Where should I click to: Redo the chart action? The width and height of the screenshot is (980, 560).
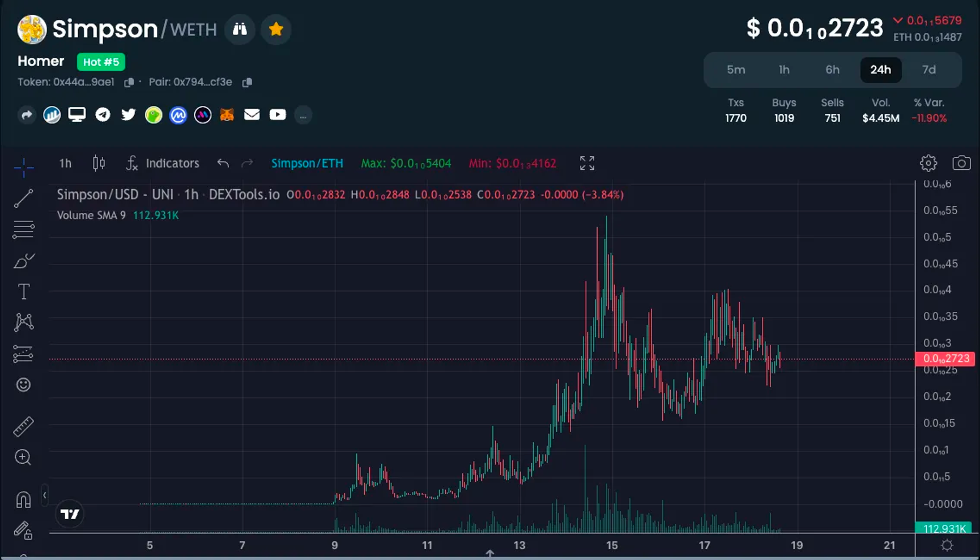coord(247,164)
